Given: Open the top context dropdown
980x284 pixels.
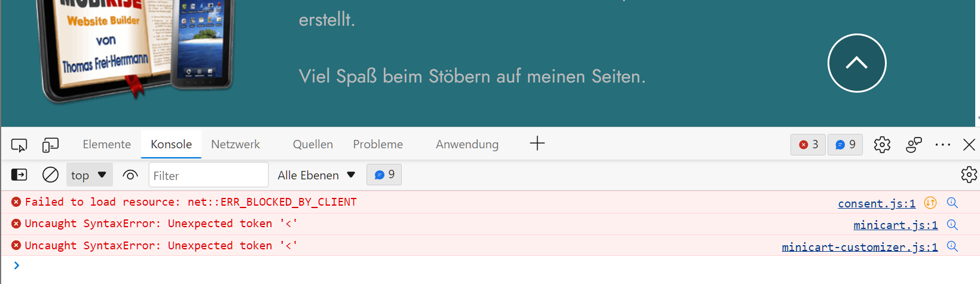Looking at the screenshot, I should coord(88,175).
